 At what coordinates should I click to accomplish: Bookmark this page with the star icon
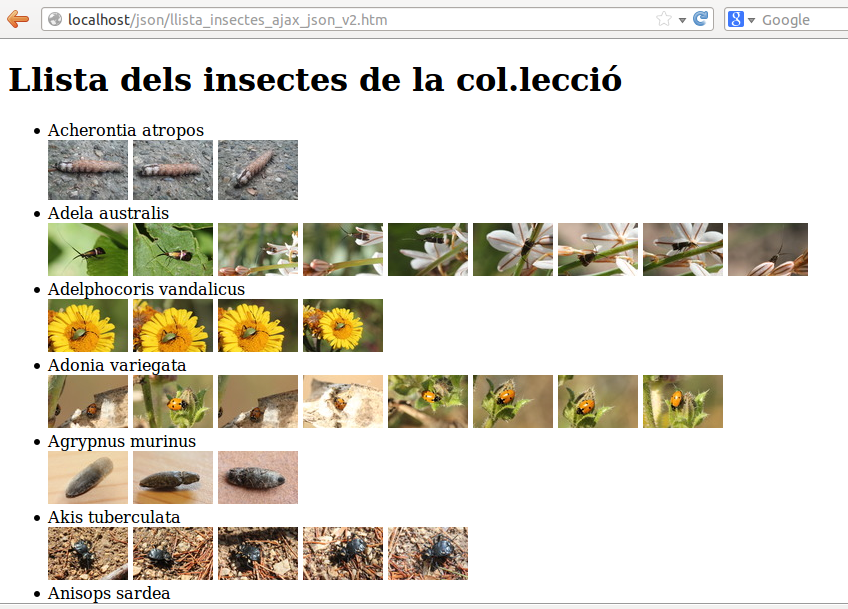(x=664, y=19)
